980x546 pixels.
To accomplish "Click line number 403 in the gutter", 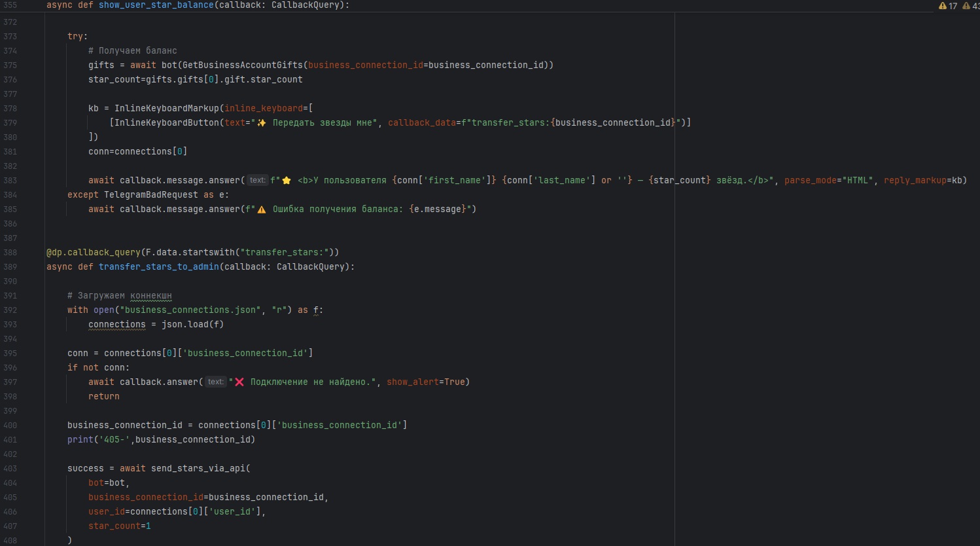I will pyautogui.click(x=10, y=468).
